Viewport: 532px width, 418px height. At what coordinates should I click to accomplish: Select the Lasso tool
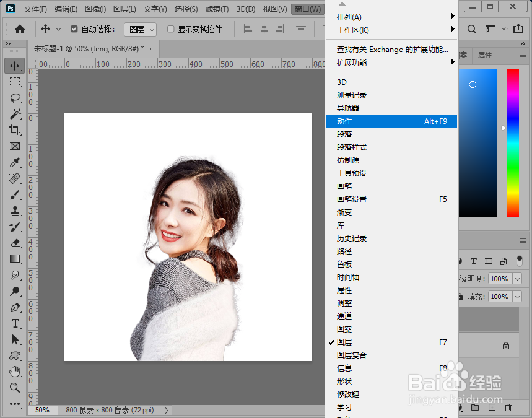pos(15,98)
